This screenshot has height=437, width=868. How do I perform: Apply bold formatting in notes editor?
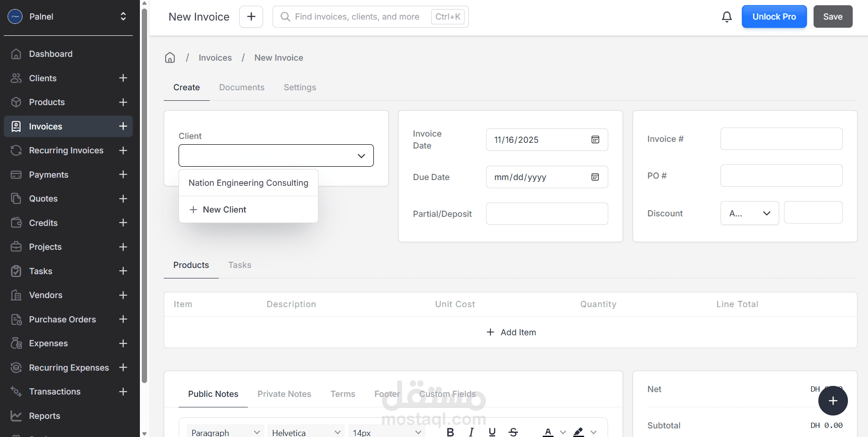coord(450,432)
